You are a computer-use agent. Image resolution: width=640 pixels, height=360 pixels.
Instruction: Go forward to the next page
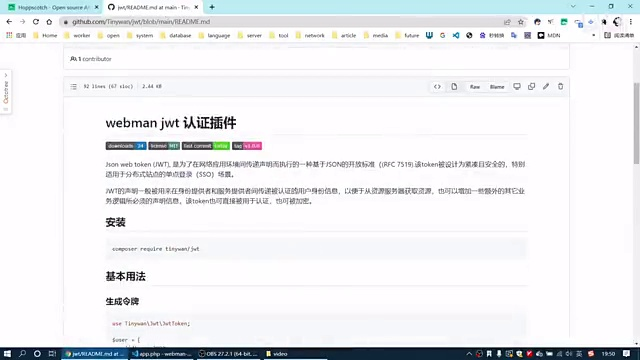point(22,22)
